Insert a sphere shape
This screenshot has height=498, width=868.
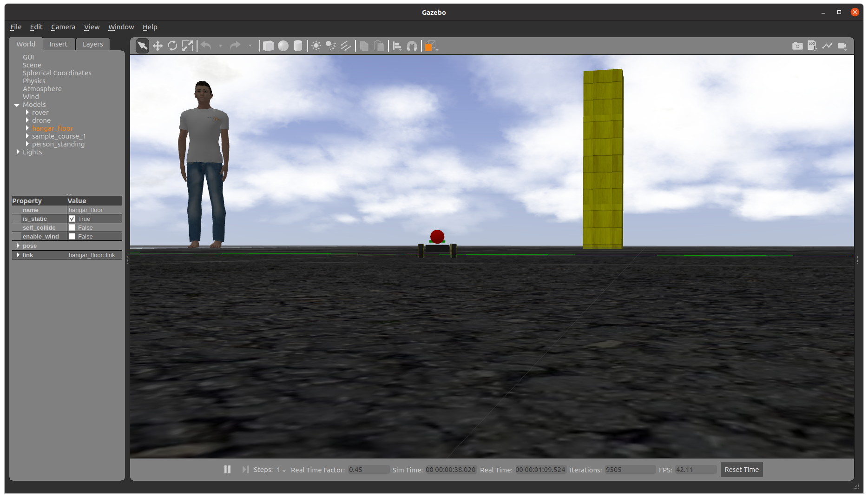[x=283, y=46]
